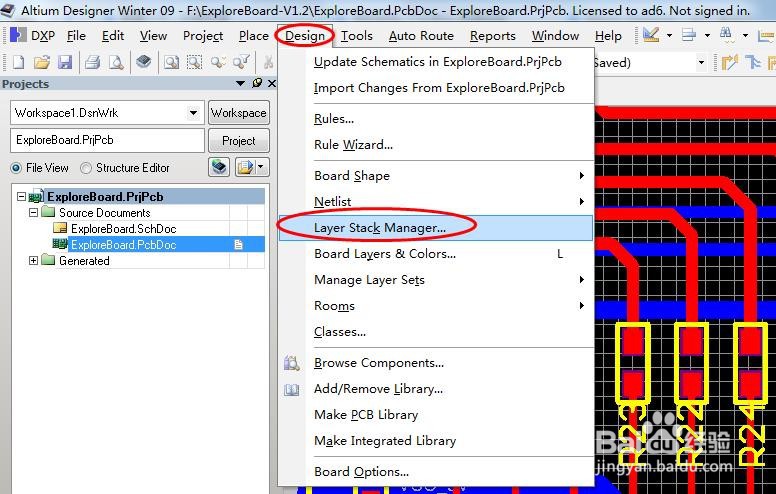Open the View menu
Screen dimensions: 776x494
coord(153,36)
